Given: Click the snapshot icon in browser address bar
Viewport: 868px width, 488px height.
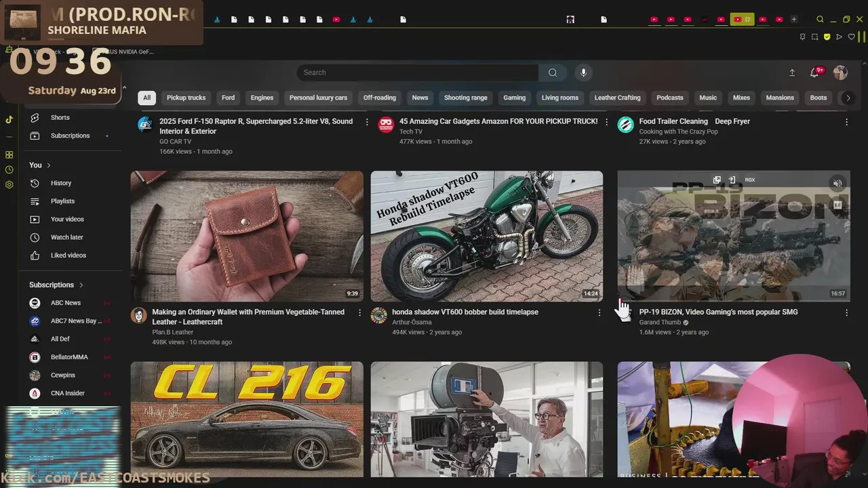Looking at the screenshot, I should (814, 37).
